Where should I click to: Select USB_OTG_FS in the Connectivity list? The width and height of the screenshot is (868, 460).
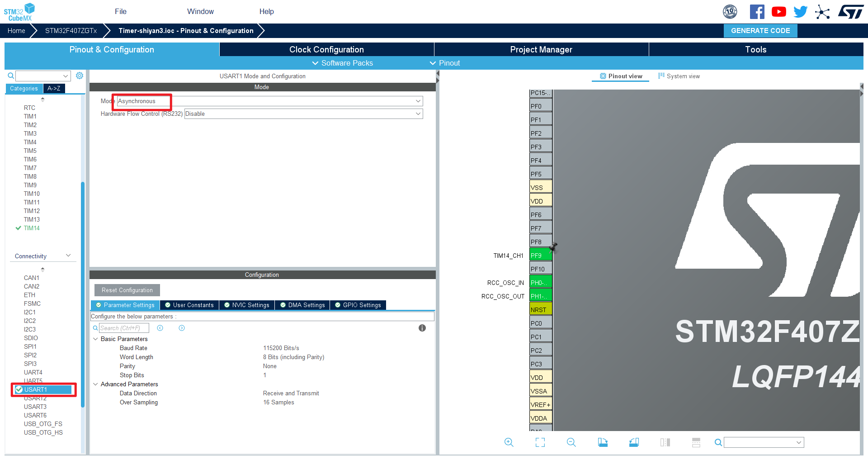coord(43,424)
